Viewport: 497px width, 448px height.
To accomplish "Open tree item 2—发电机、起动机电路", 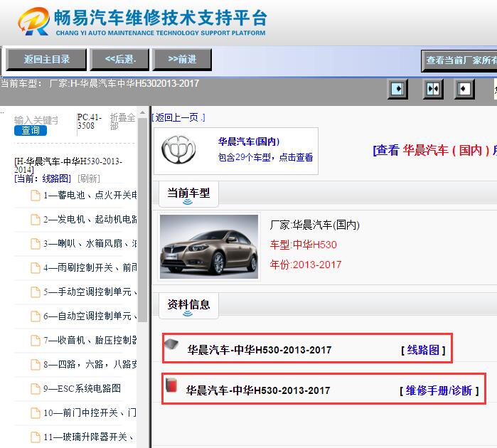I will [x=90, y=220].
